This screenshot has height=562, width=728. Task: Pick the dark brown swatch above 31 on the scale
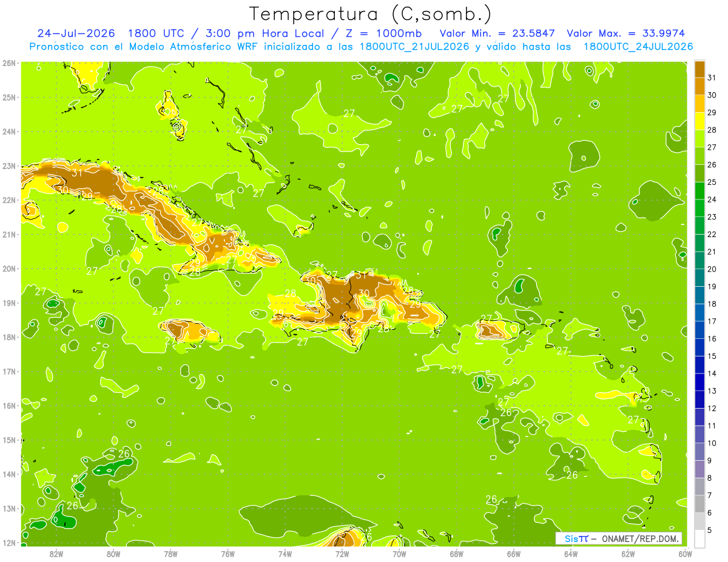[x=699, y=69]
